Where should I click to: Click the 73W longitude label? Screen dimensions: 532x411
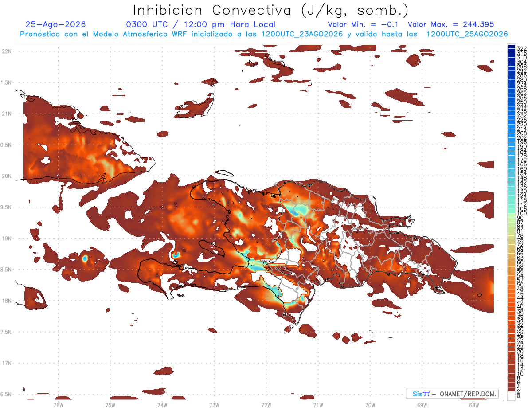point(214,405)
